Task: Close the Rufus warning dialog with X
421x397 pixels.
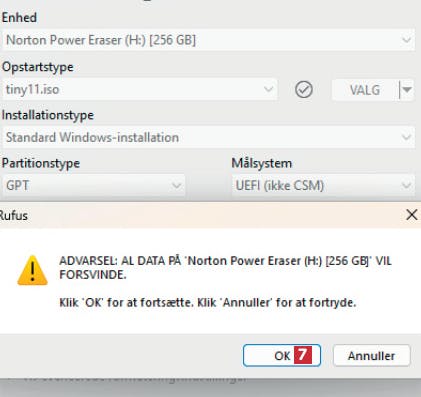Action: (x=412, y=215)
